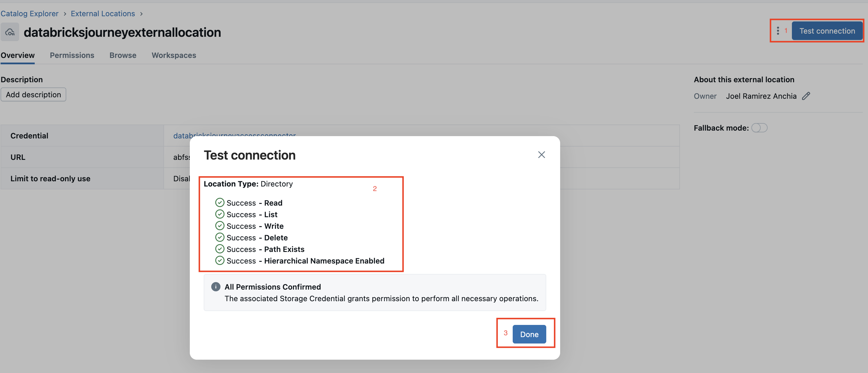
Task: Click breadcrumb chevron after Catalog Explorer
Action: point(65,14)
